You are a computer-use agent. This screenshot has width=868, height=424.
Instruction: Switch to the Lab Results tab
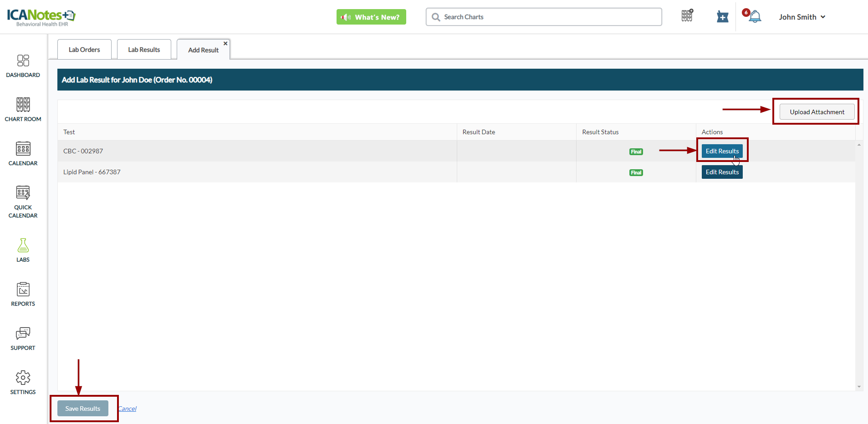point(144,50)
